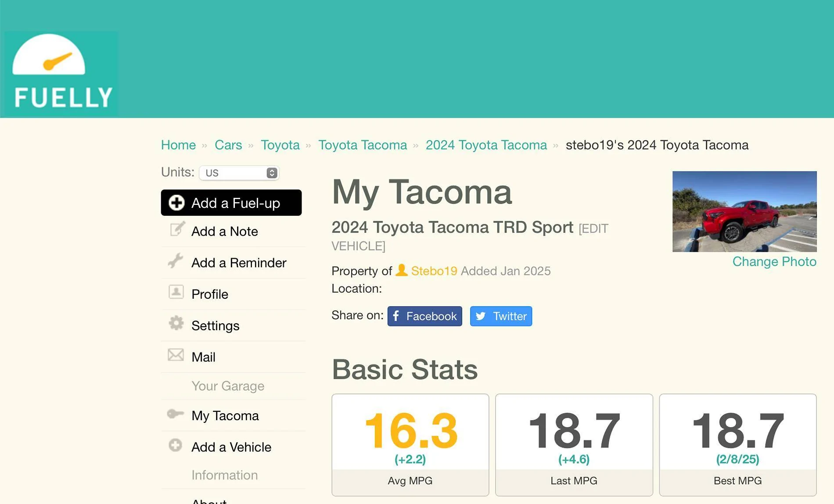Open the Stebo19 owner profile link
834x504 pixels.
(x=434, y=271)
